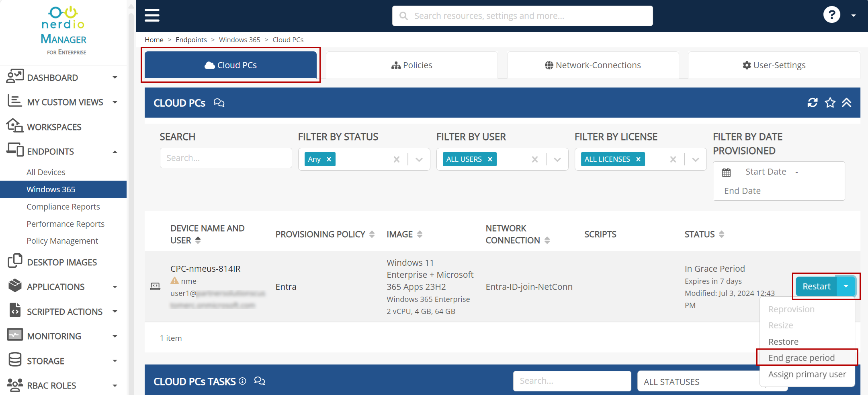Set the Start Date filter
Screen dimensions: 868x395
click(766, 172)
